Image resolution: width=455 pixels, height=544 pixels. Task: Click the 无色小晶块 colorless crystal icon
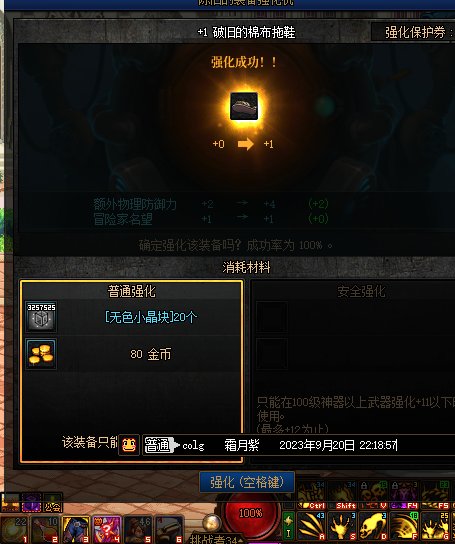(41, 317)
